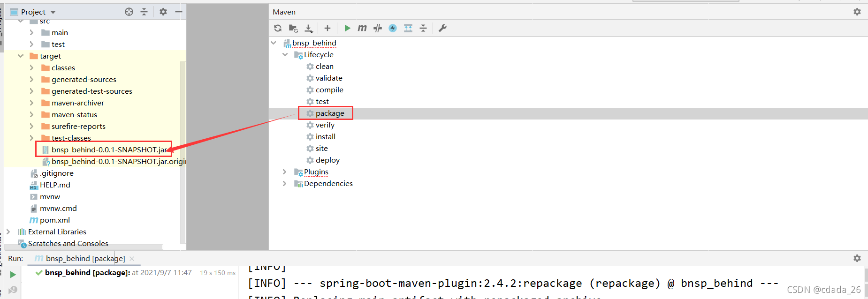Image resolution: width=868 pixels, height=299 pixels.
Task: Expand the test source folder chevron
Action: pyautogui.click(x=31, y=44)
